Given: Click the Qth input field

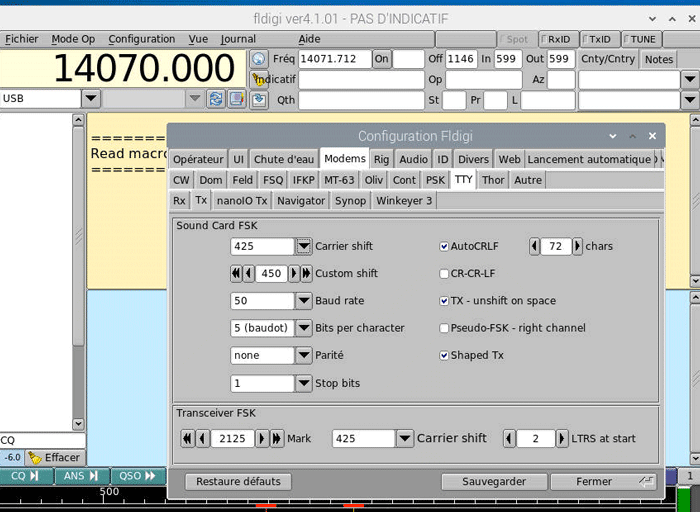Looking at the screenshot, I should tap(361, 100).
